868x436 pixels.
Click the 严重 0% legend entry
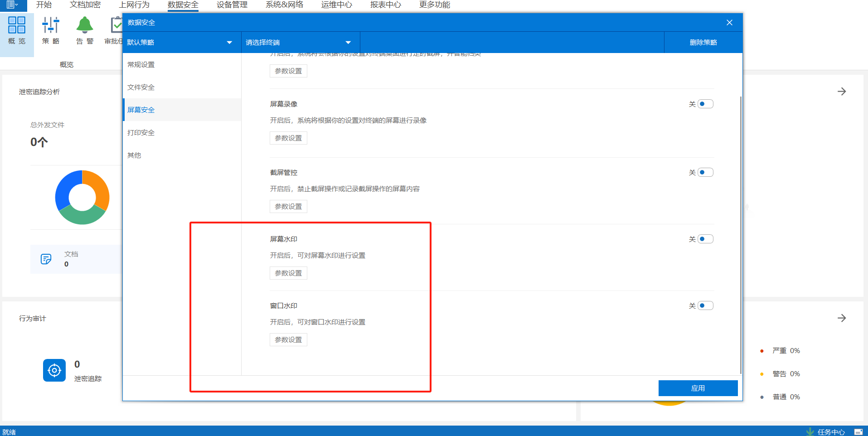coord(780,351)
